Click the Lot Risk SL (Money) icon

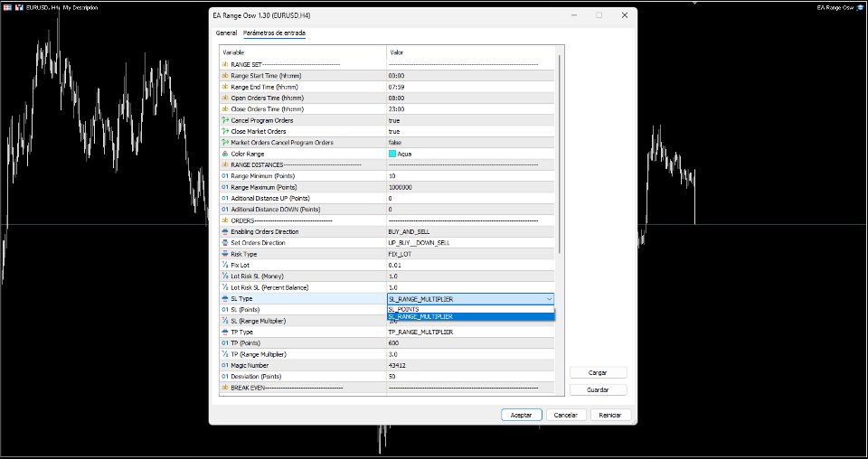(225, 276)
